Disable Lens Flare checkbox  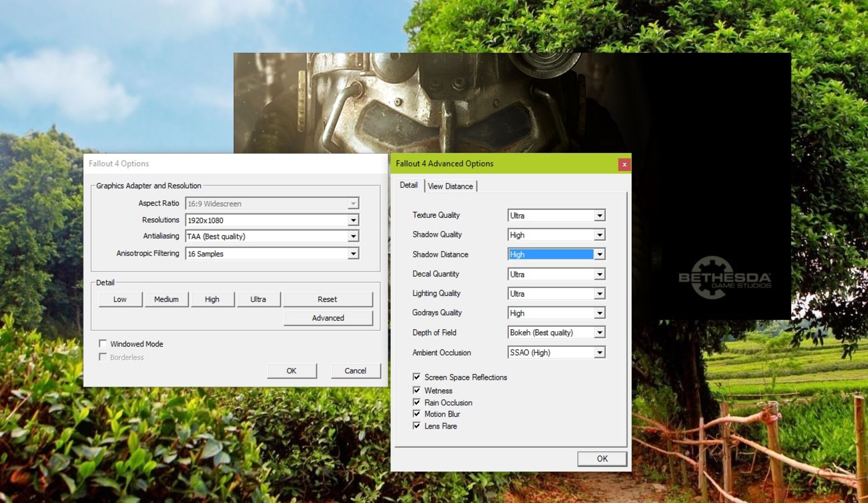coord(416,426)
